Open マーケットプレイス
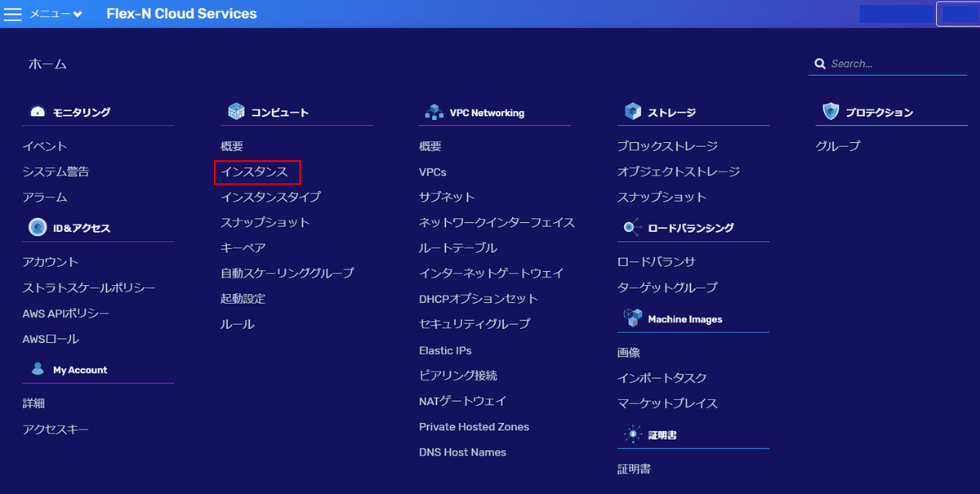Viewport: 980px width, 494px height. (x=667, y=403)
